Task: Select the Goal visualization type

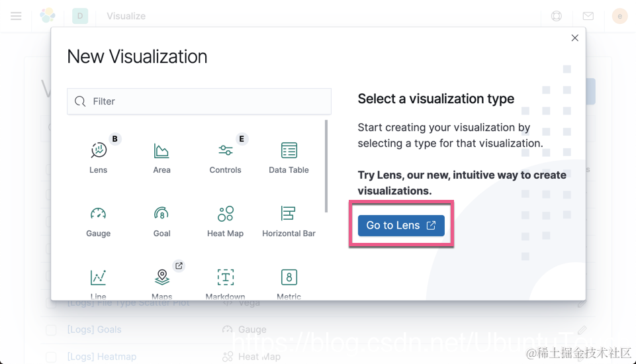Action: click(x=162, y=222)
